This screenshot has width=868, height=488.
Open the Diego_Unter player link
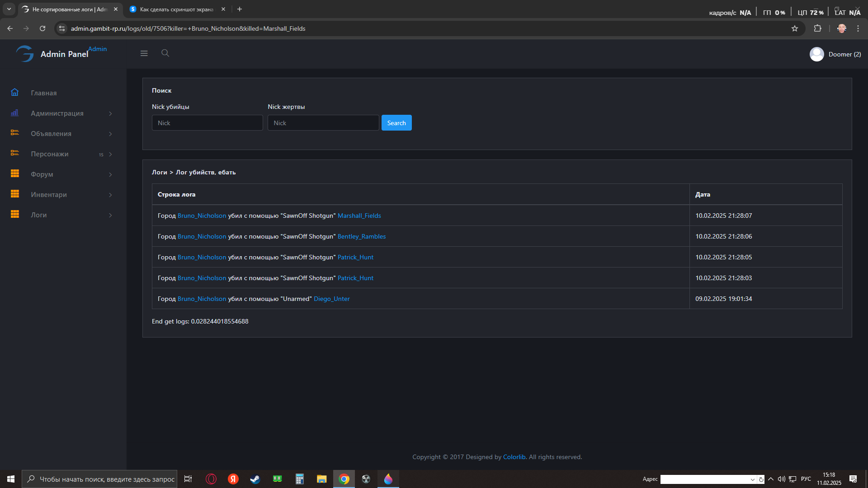coord(331,299)
